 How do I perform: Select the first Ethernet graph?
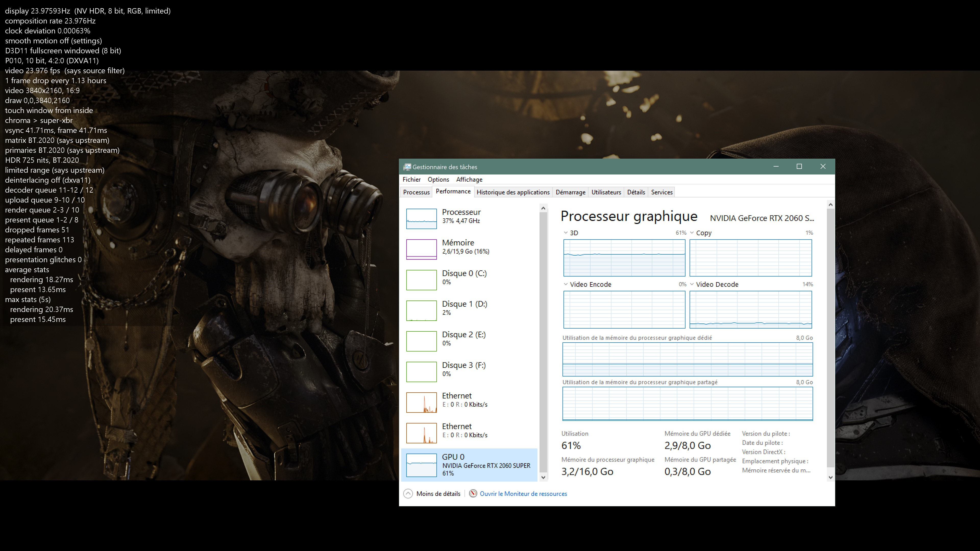tap(421, 402)
